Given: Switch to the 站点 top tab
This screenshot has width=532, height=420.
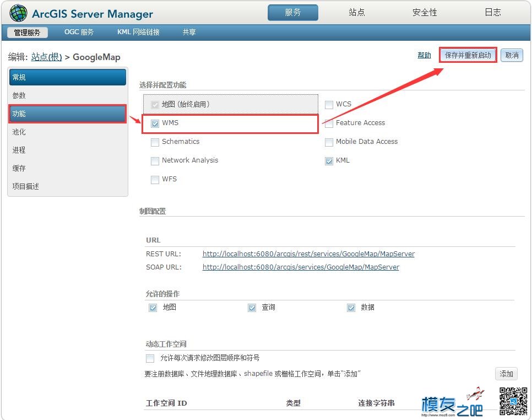Looking at the screenshot, I should (x=356, y=13).
